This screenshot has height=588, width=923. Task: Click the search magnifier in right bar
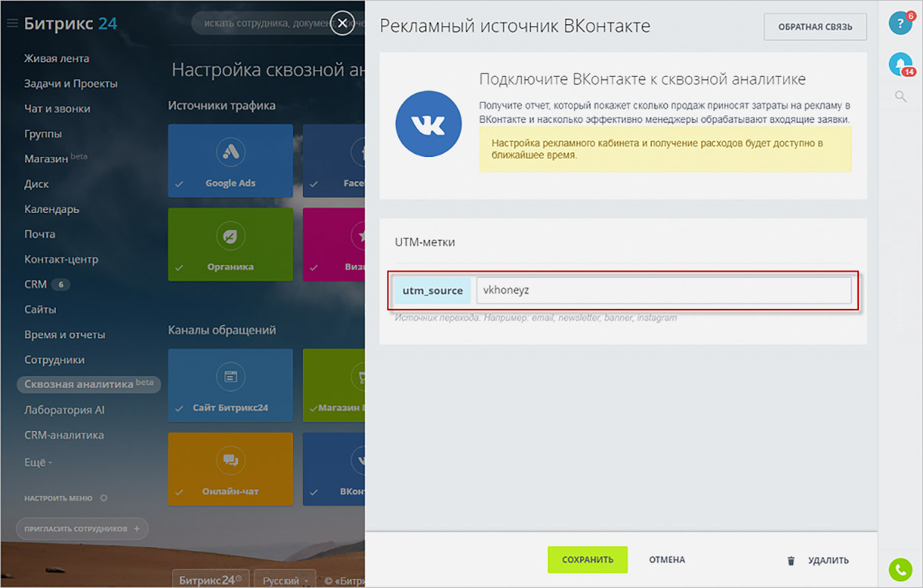pyautogui.click(x=901, y=97)
